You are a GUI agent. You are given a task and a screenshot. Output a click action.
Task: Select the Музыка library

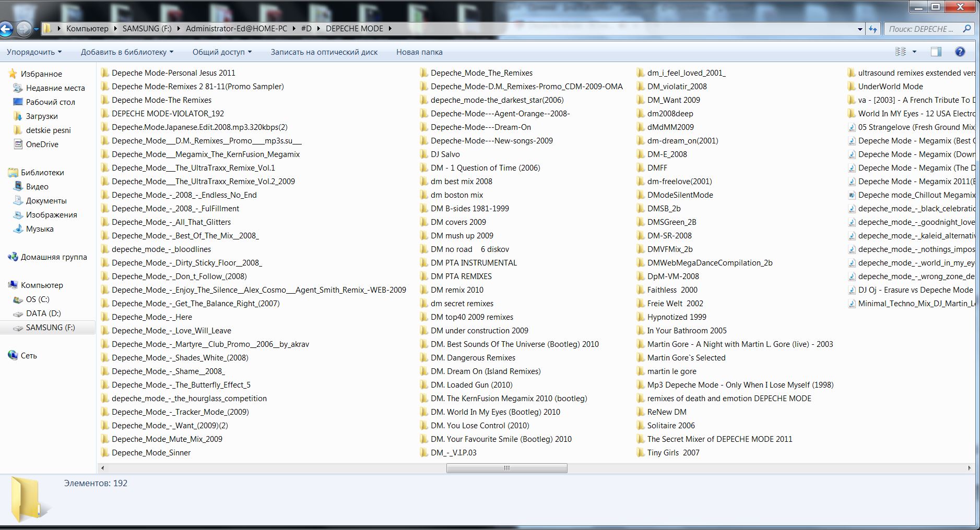(40, 229)
